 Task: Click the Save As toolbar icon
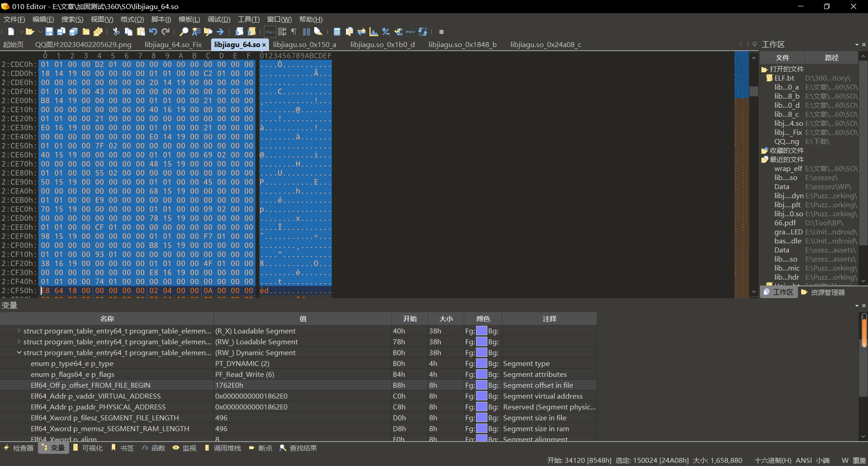coord(61,32)
